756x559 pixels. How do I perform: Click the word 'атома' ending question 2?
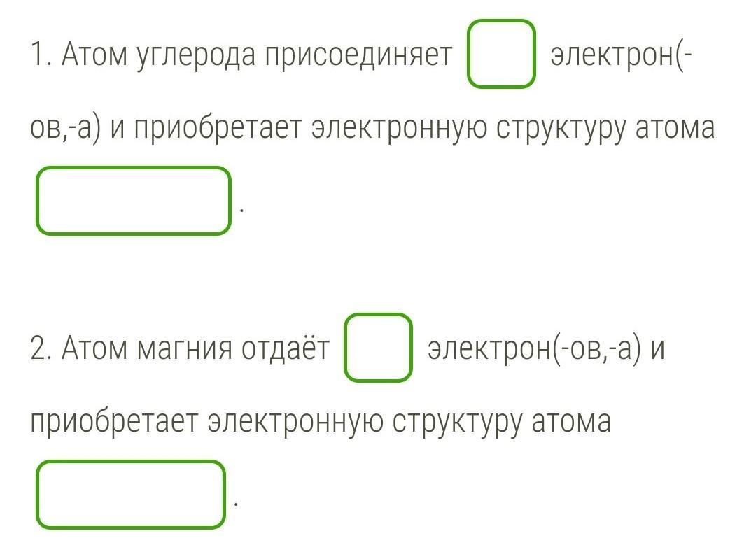pos(571,423)
